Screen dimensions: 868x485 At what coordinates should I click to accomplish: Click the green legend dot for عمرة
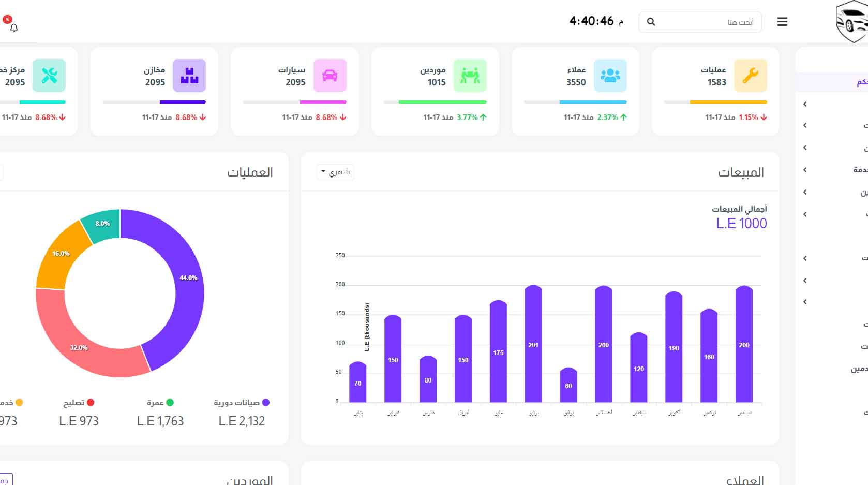170,402
